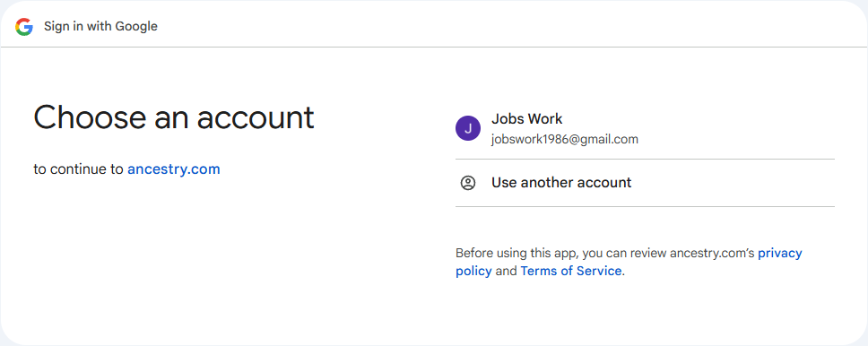Select the jobswork1986@gmail.com email address
Screen dimensions: 868x346
pos(565,140)
